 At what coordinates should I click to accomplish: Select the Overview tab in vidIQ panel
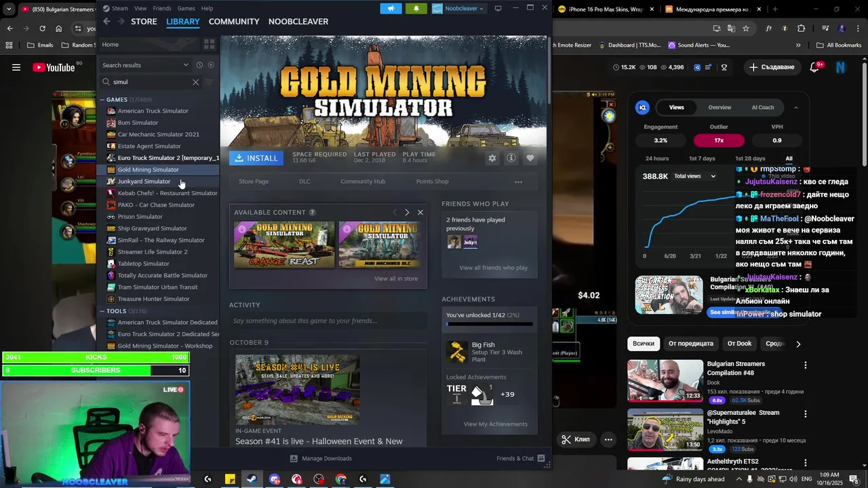pyautogui.click(x=719, y=107)
